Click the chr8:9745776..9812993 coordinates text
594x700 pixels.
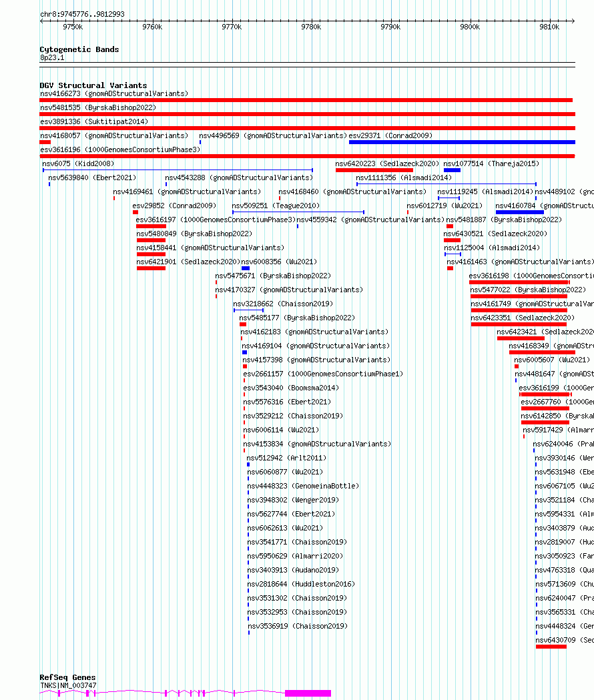[x=82, y=14]
